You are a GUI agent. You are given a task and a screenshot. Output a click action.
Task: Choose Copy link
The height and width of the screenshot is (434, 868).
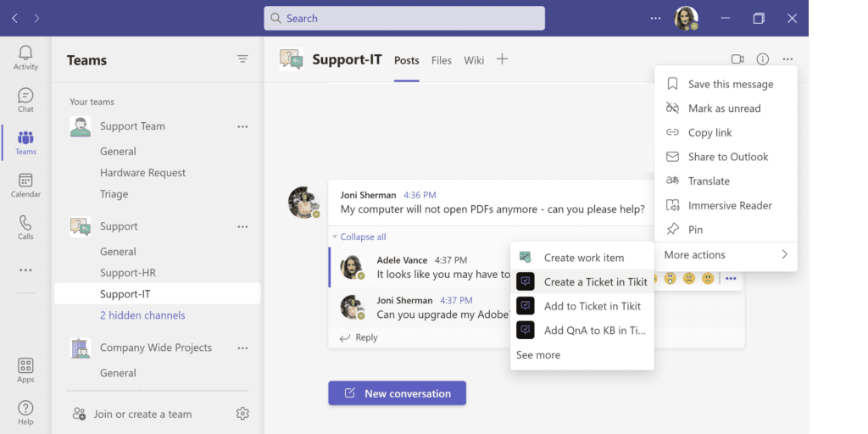pyautogui.click(x=726, y=133)
